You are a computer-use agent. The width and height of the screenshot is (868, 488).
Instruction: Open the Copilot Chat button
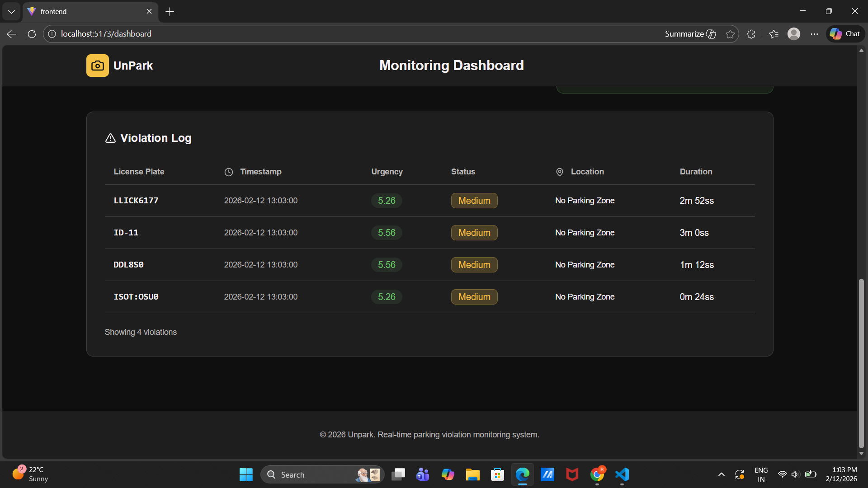(x=845, y=34)
